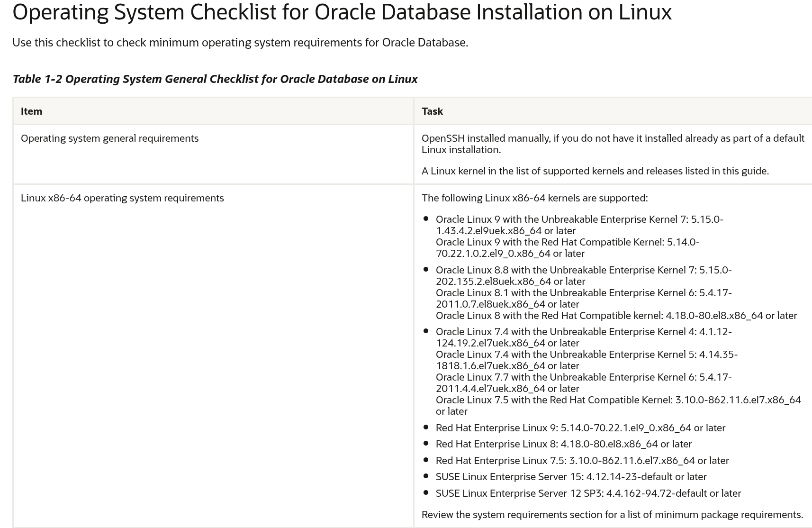Click the Oracle Linux 9 Red Hat Compatible Kernel entry
Screen dimensions: 812x528
567,248
